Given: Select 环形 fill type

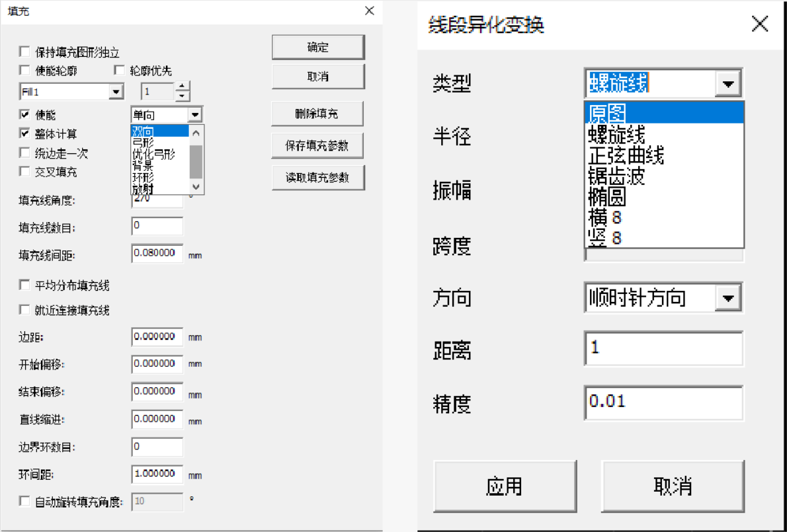Looking at the screenshot, I should pos(160,178).
